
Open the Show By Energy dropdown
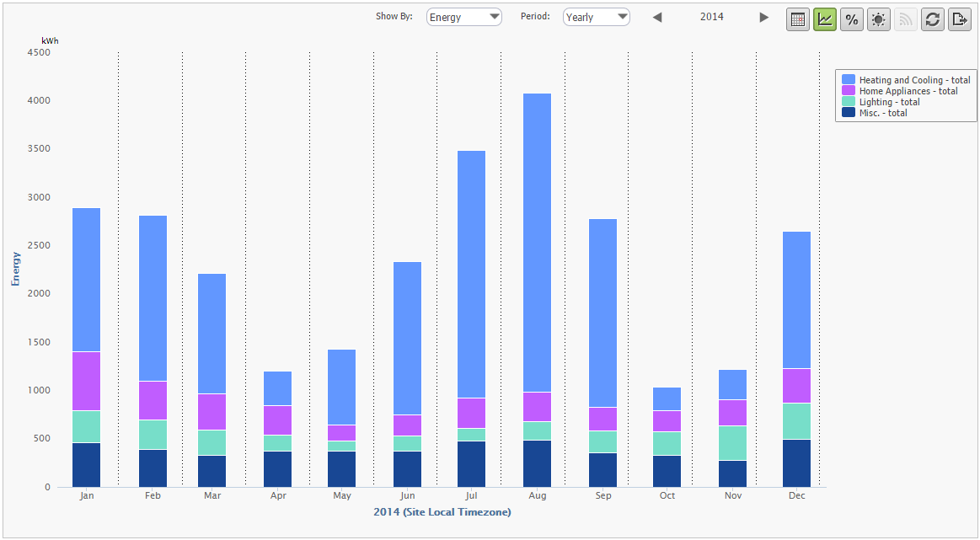(x=463, y=17)
